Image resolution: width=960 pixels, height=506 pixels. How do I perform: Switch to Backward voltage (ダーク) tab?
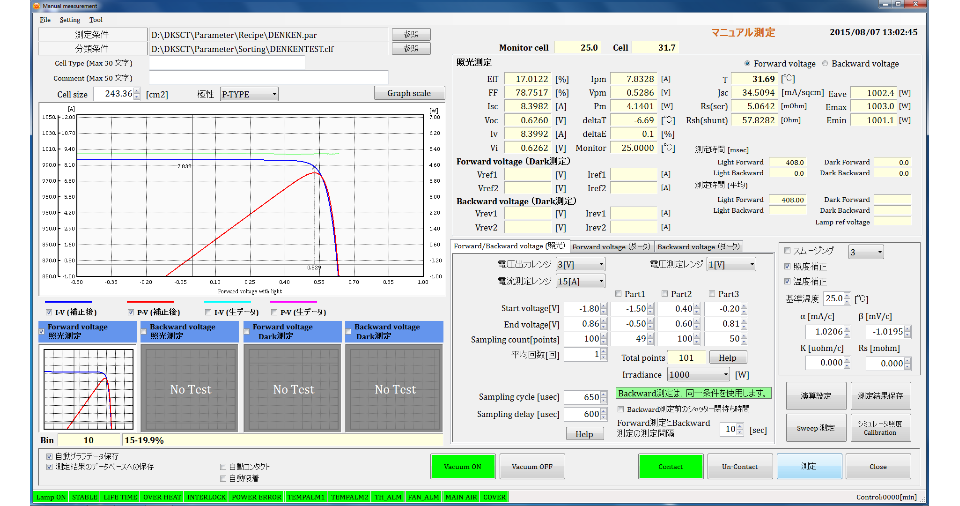698,246
